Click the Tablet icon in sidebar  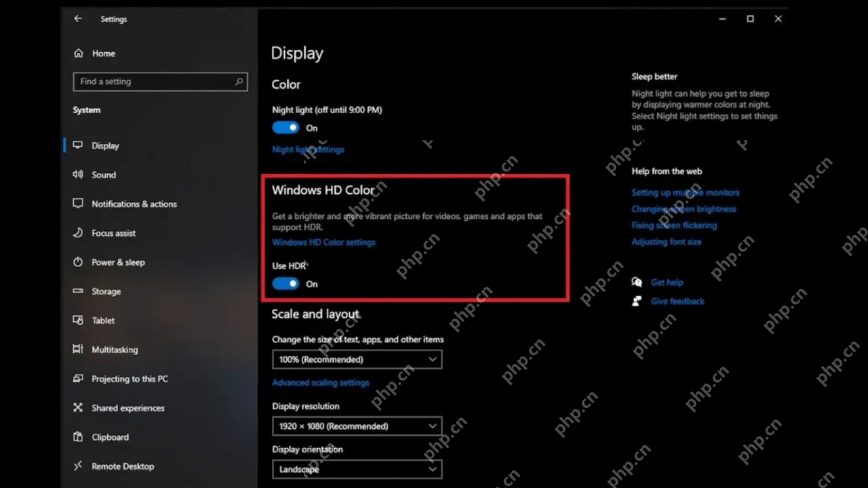click(78, 320)
